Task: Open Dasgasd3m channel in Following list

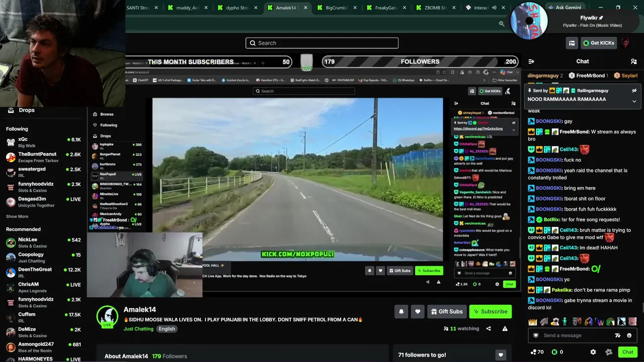Action: (43, 202)
